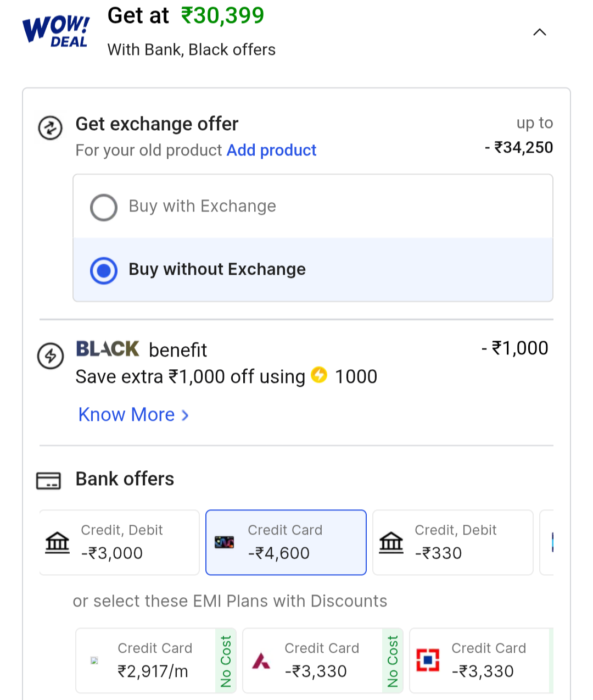
Task: Choose the Credit, Debit -₹330 offer
Action: 452,542
